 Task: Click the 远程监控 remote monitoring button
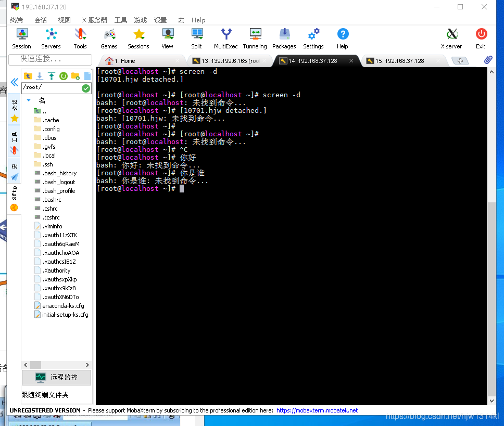(57, 377)
